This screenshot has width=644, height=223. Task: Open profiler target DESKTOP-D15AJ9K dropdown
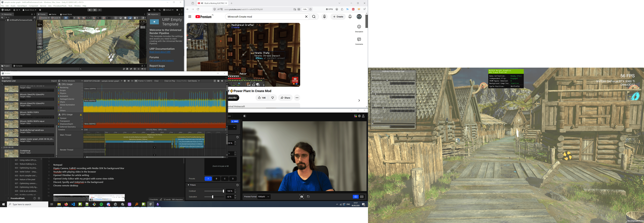103,81
